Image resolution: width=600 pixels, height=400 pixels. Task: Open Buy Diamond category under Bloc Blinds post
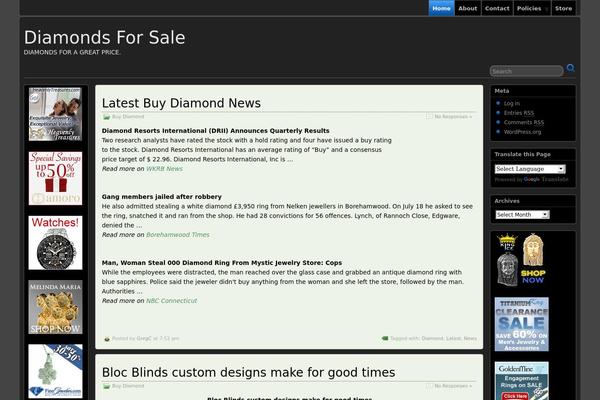click(x=128, y=386)
